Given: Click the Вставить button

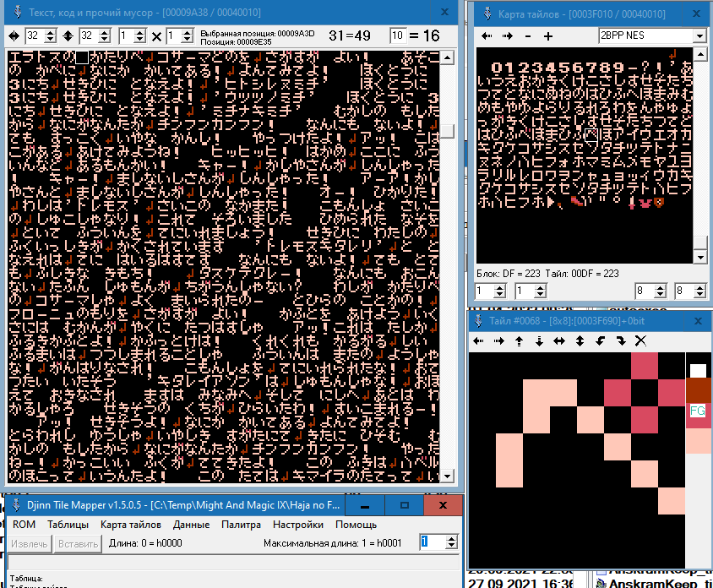Looking at the screenshot, I should [x=78, y=544].
